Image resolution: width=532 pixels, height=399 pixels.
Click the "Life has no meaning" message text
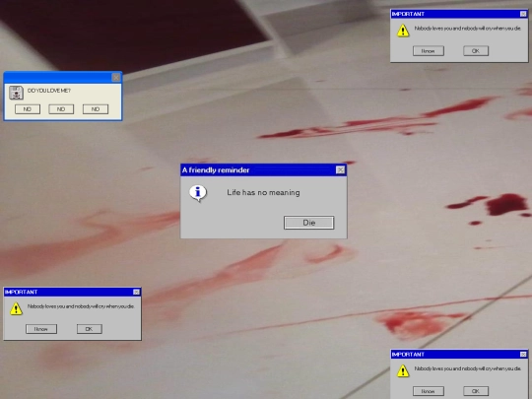(x=263, y=193)
